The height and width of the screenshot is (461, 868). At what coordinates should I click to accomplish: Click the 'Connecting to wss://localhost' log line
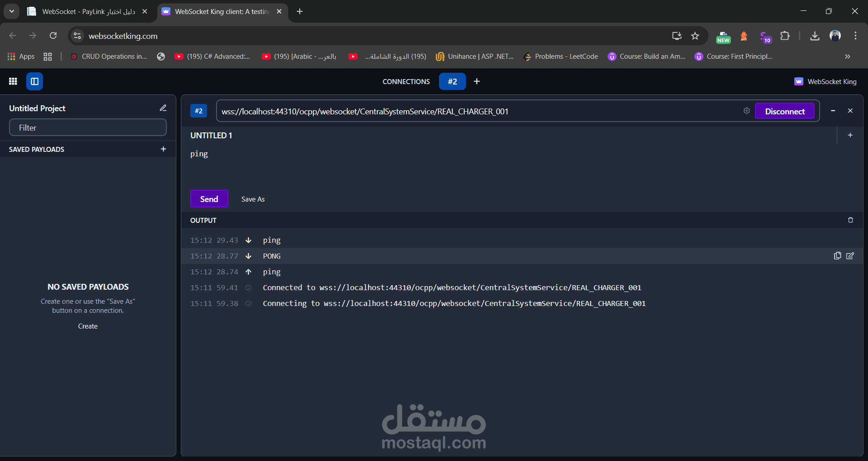(454, 303)
